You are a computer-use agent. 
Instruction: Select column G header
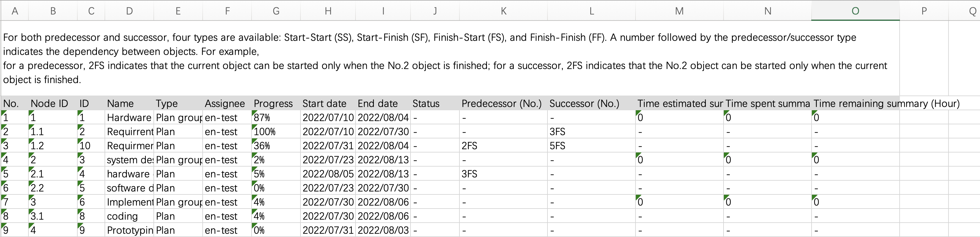click(276, 11)
